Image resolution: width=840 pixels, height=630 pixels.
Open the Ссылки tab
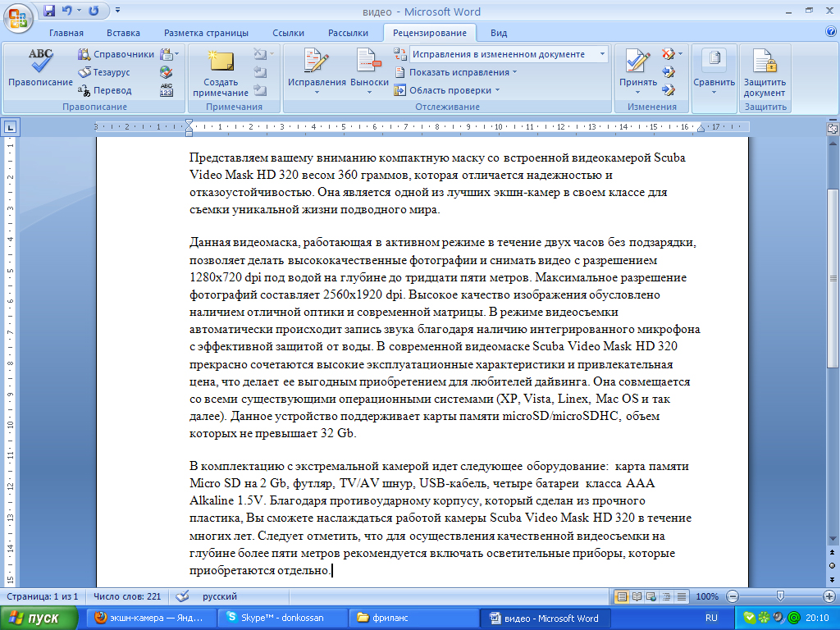pyautogui.click(x=288, y=33)
